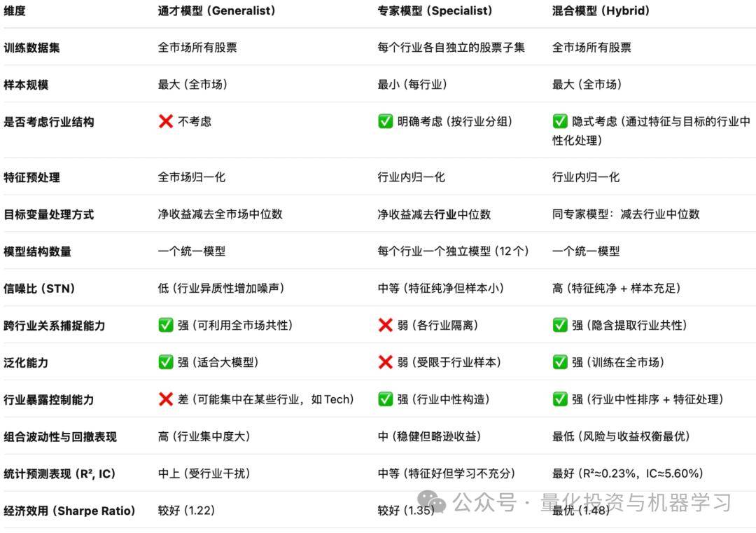Click the red cross beside 不考虑
Viewport: 756px width, 533px height.
(166, 121)
